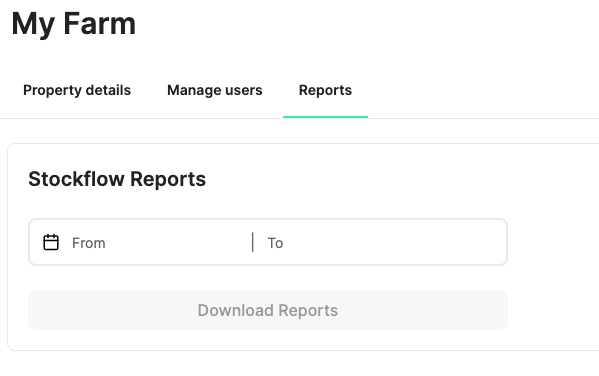This screenshot has width=599, height=376.
Task: Click the divider between From and To
Action: tap(253, 242)
